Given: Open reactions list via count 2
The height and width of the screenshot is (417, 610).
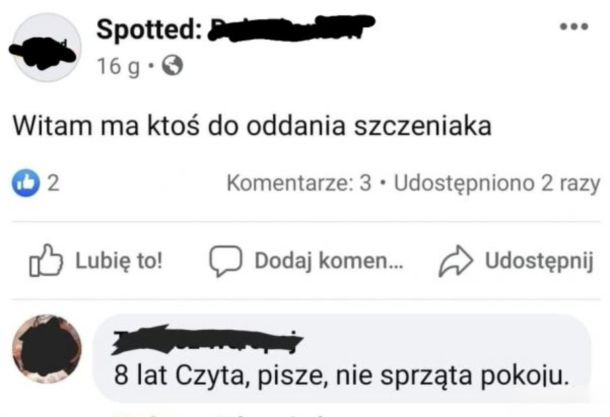Looking at the screenshot, I should 52,184.
